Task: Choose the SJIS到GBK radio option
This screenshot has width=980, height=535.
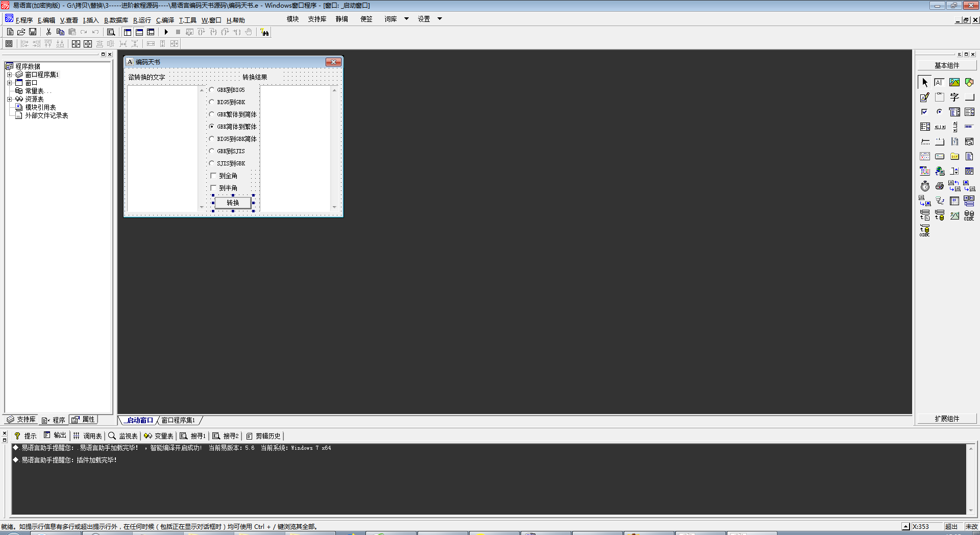Action: click(x=212, y=163)
